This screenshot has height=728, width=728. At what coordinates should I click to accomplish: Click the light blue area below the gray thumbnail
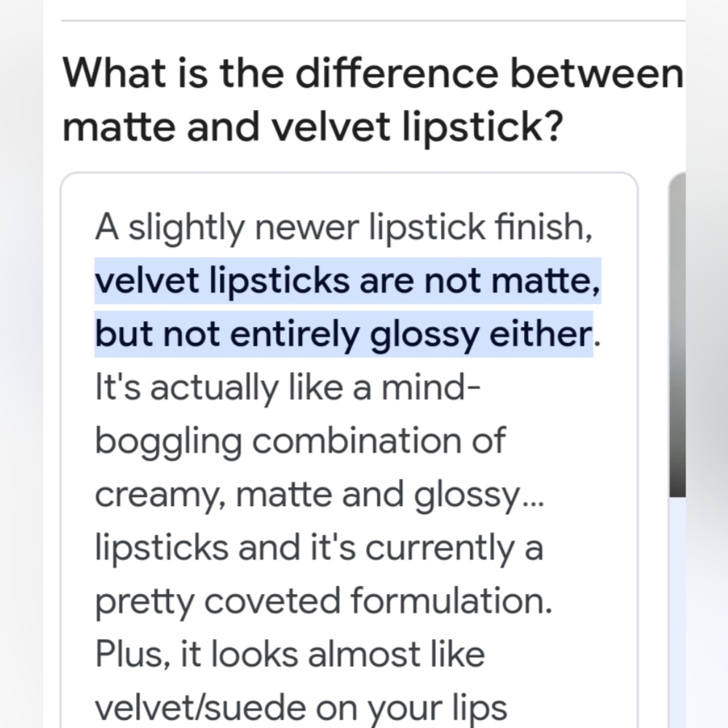pos(677,612)
